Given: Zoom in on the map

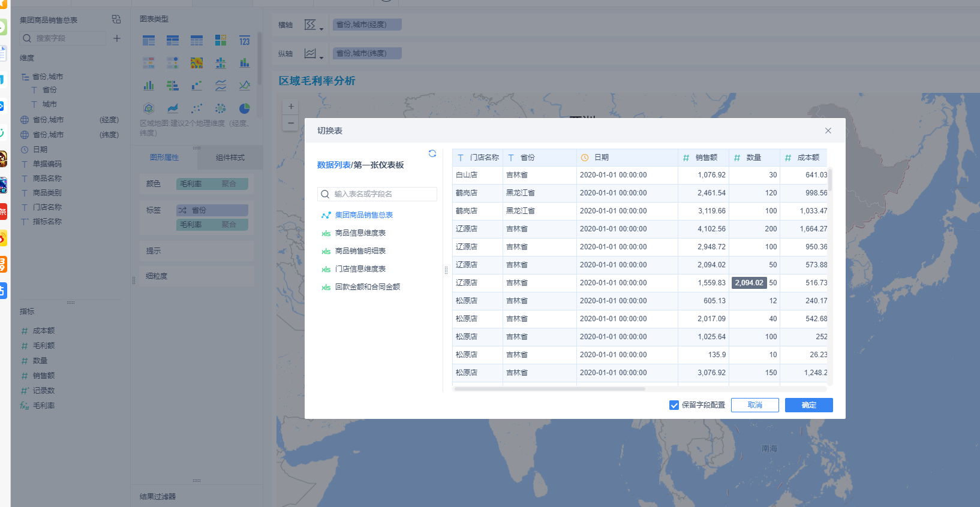Looking at the screenshot, I should coord(291,107).
